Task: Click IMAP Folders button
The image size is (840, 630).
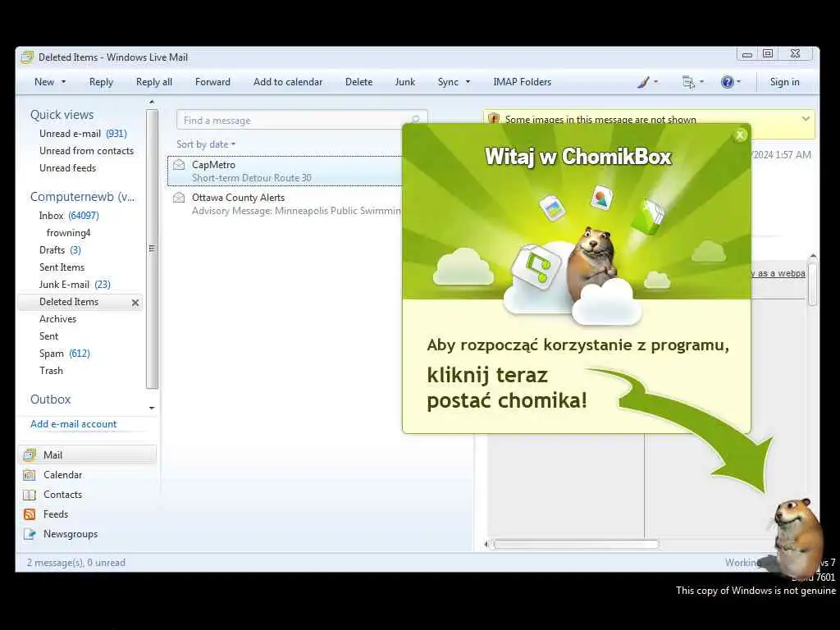Action: [523, 82]
